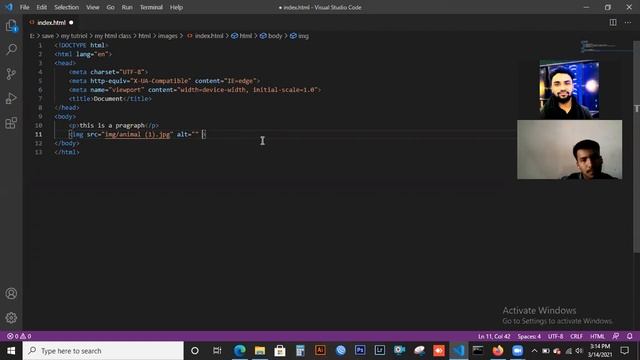
Task: Click the editor vertical scrollbar
Action: (x=636, y=147)
